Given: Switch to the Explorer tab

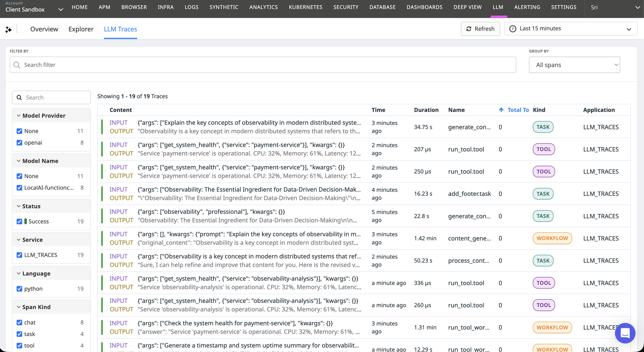Looking at the screenshot, I should tap(81, 29).
